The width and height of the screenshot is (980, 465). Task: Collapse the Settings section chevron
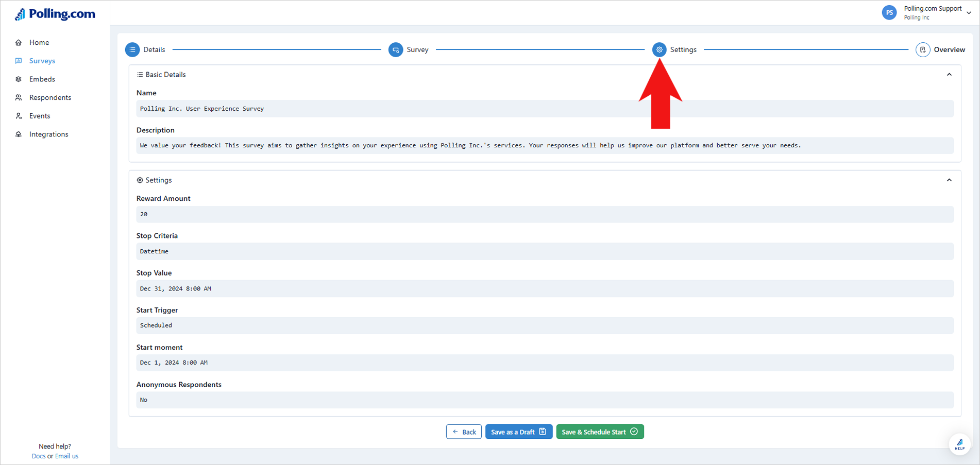[x=949, y=180]
